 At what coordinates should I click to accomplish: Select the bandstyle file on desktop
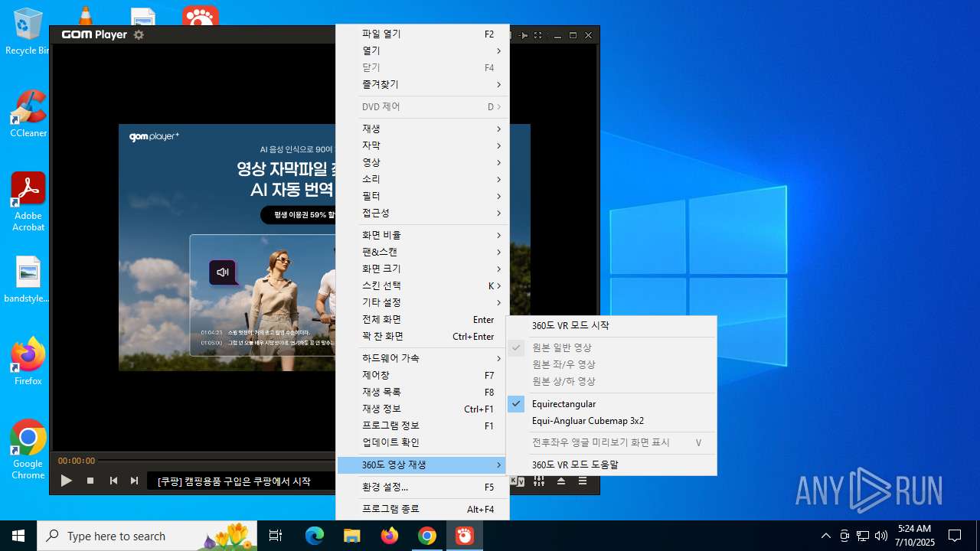click(27, 279)
